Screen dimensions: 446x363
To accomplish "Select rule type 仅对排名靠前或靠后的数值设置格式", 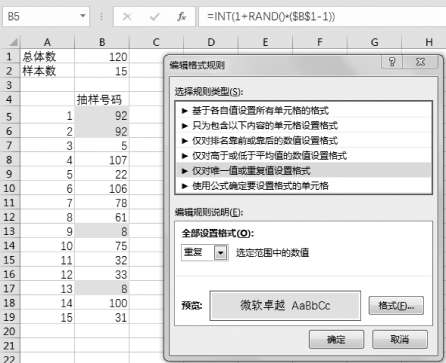I will click(303, 140).
